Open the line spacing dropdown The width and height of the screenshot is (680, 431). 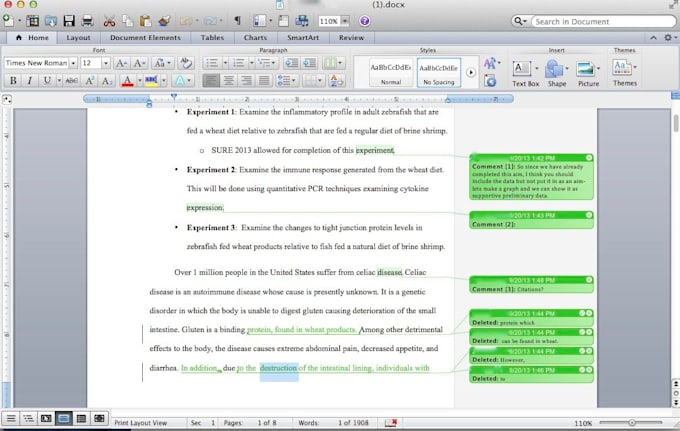point(286,81)
